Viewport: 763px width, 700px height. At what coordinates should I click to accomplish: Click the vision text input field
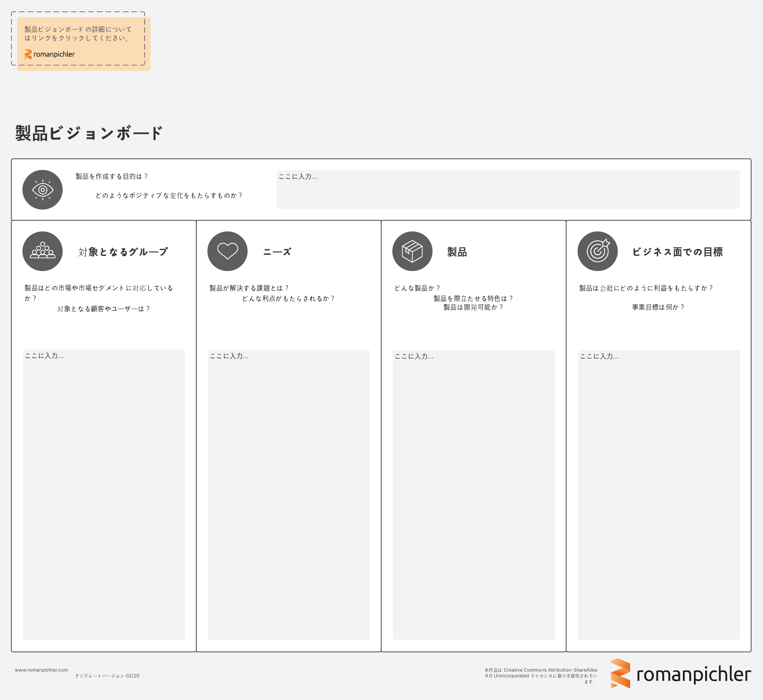click(507, 190)
